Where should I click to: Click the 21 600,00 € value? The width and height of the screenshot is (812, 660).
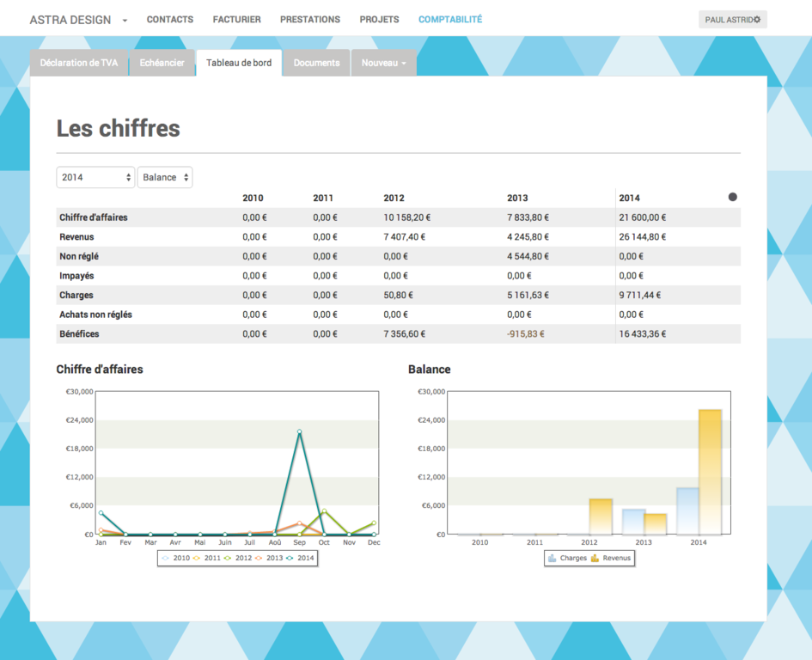coord(643,217)
